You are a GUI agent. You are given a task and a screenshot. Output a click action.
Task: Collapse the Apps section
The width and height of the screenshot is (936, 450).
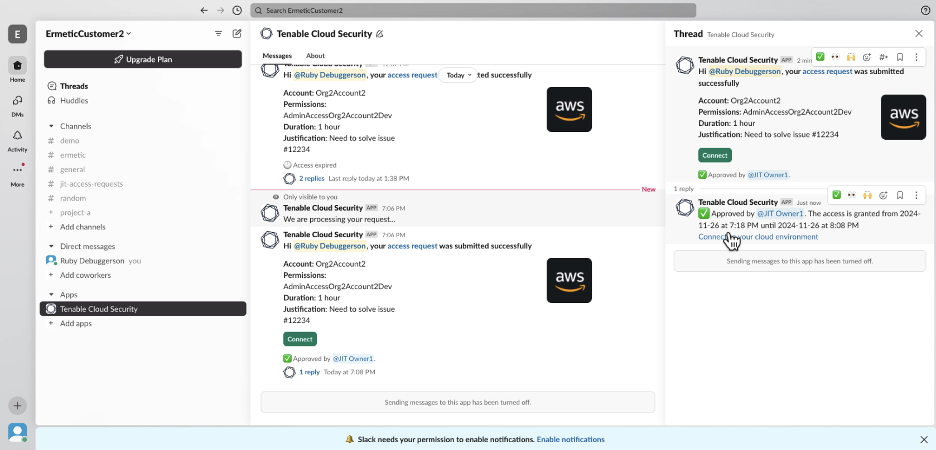51,294
